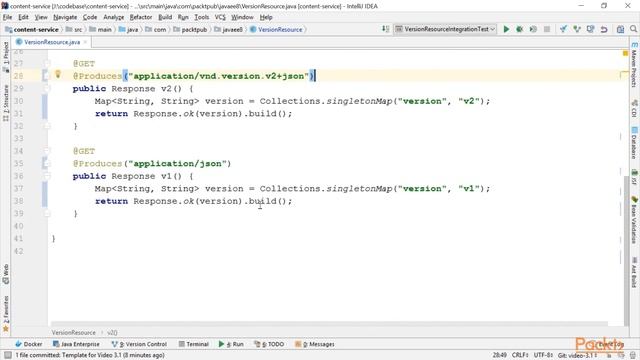Viewport: 640px width, 360px height.
Task: Click the line:column indicator 28:49
Action: [499, 355]
